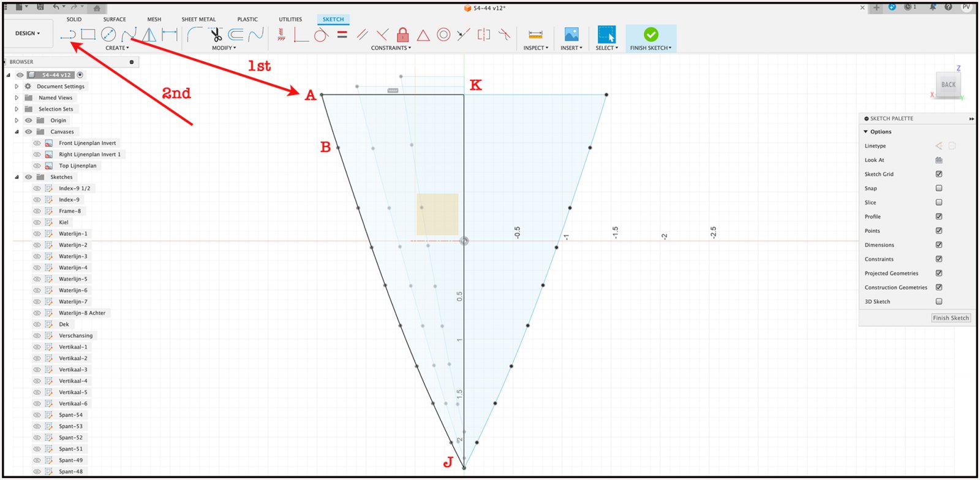Select the Line sketch tool

click(x=67, y=34)
